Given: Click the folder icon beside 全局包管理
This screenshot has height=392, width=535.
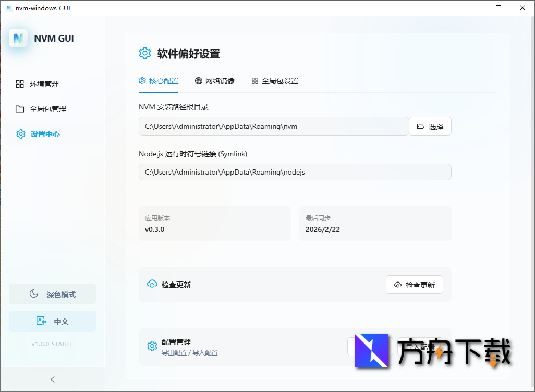Looking at the screenshot, I should click(21, 109).
